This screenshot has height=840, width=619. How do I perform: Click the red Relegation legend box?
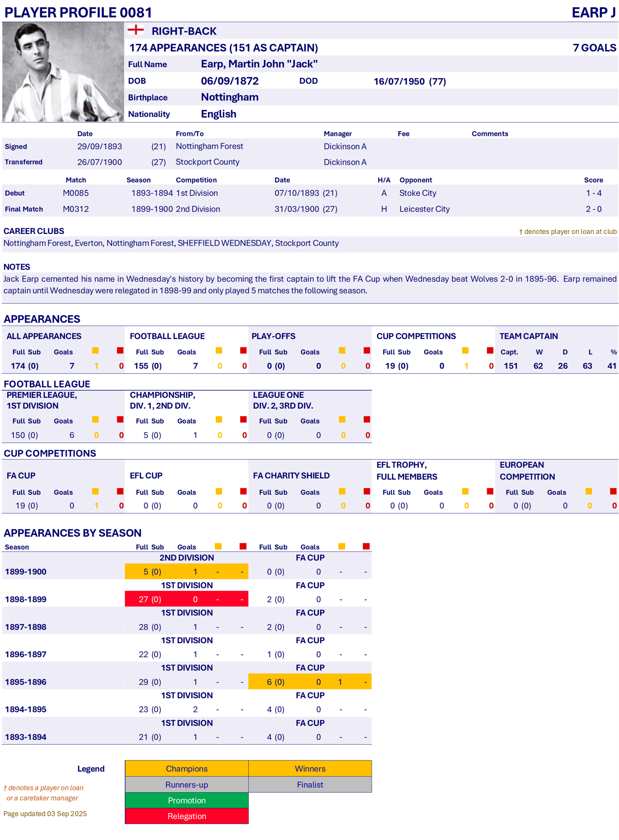coord(187,816)
